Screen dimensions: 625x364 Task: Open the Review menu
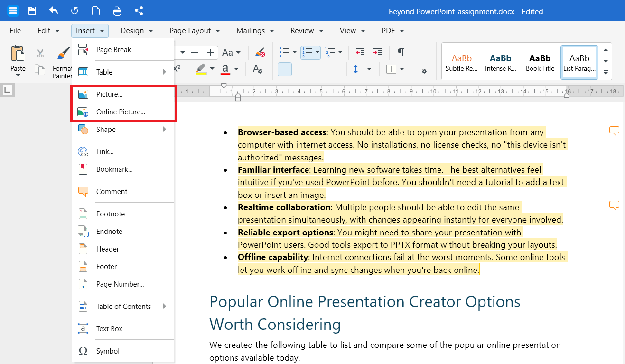[x=307, y=31]
